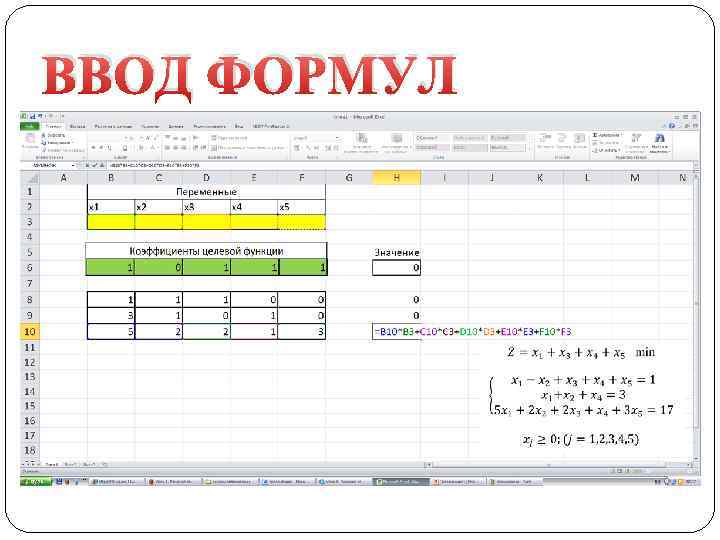Toggle Wrap Text in Alignment group
Image resolution: width=720 pixels, height=540 pixels.
click(x=230, y=138)
